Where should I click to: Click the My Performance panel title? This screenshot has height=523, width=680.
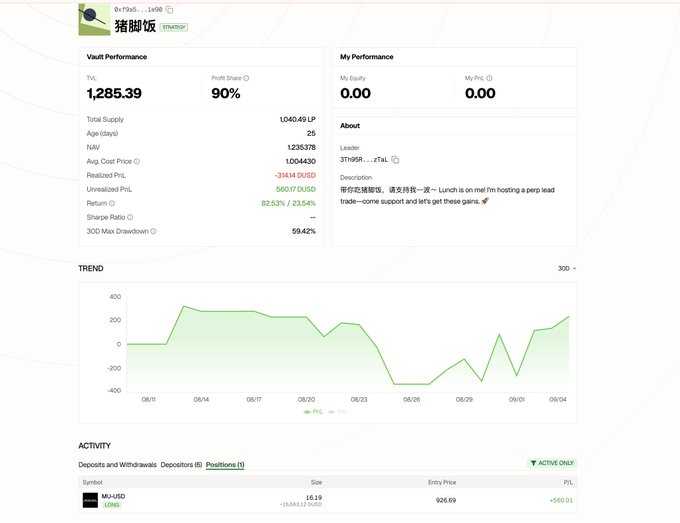tap(366, 57)
